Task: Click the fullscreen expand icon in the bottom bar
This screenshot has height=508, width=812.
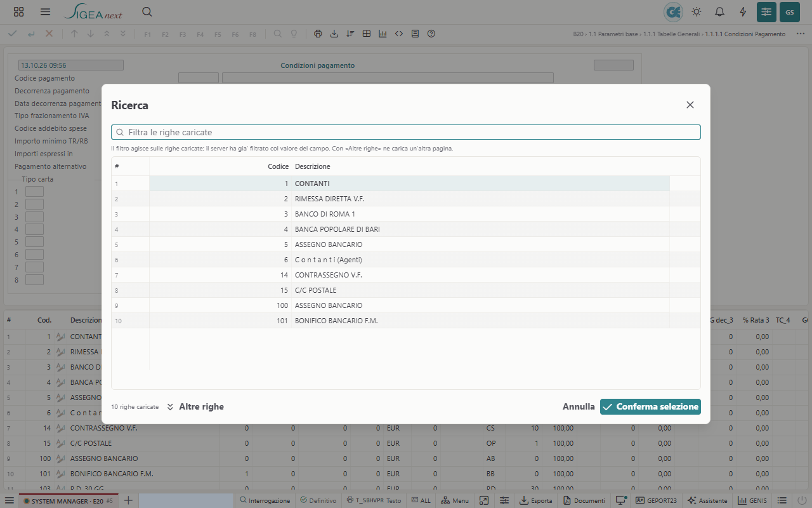Action: (x=483, y=500)
